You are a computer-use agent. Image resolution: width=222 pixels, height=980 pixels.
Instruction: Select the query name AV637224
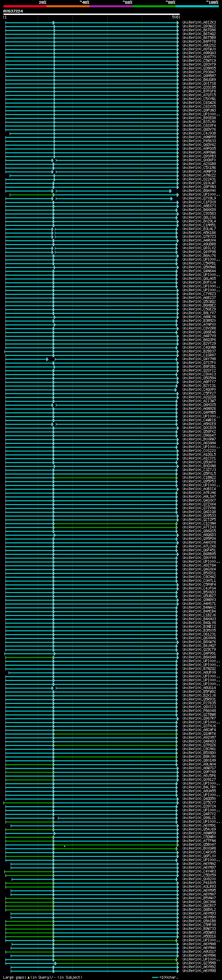(x=13, y=11)
